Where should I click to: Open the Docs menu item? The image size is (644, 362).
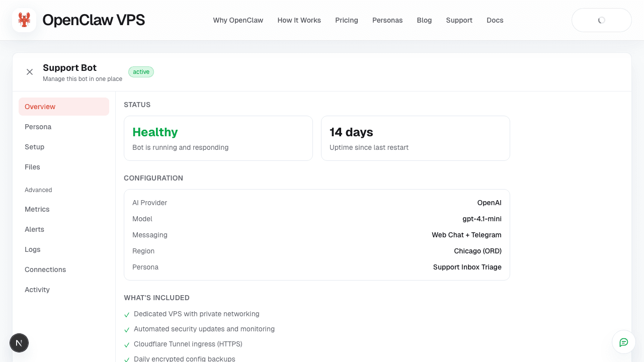(495, 20)
